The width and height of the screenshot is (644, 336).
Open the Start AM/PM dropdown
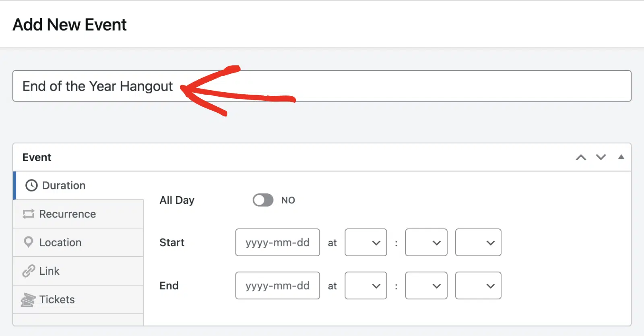pyautogui.click(x=478, y=243)
